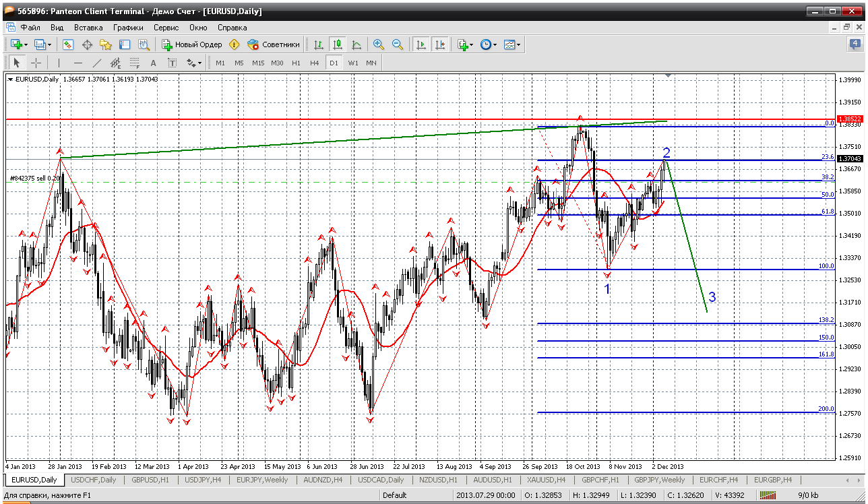Select the text label tool
This screenshot has height=504, width=868.
172,63
